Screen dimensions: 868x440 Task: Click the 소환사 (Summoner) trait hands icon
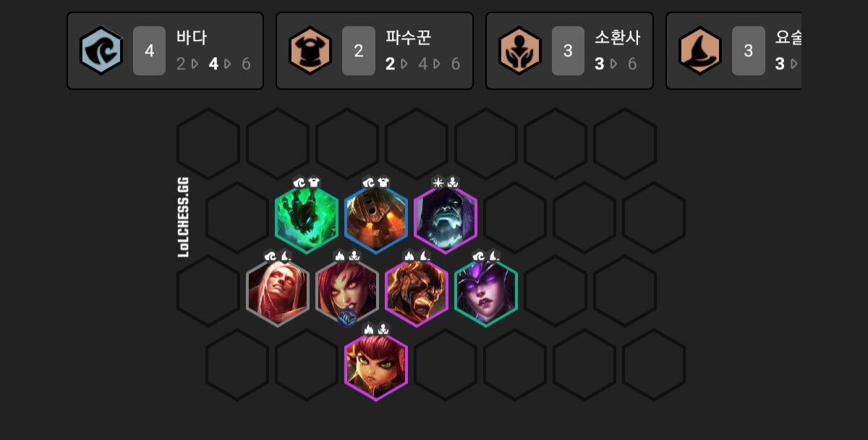(x=520, y=51)
